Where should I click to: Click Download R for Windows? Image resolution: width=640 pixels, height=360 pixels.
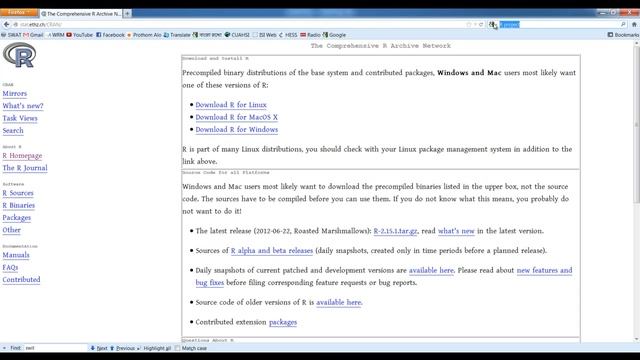tap(237, 129)
